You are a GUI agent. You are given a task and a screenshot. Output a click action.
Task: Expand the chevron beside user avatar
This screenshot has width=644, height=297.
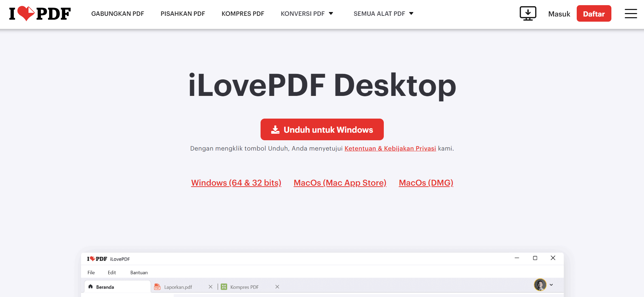pyautogui.click(x=551, y=285)
